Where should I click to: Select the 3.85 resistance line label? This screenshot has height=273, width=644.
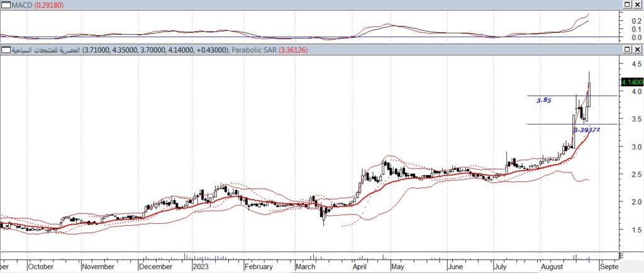click(x=543, y=100)
